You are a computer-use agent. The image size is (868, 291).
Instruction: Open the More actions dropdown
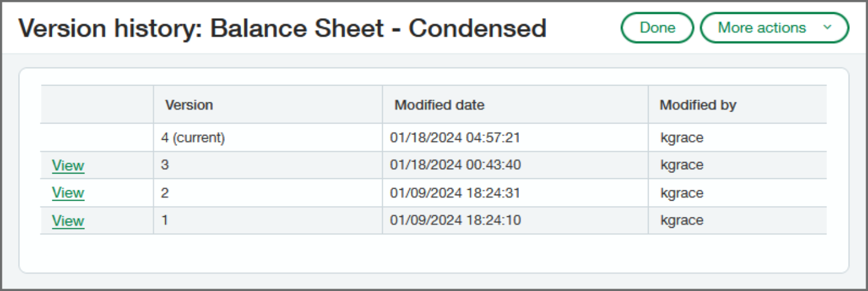tap(775, 28)
